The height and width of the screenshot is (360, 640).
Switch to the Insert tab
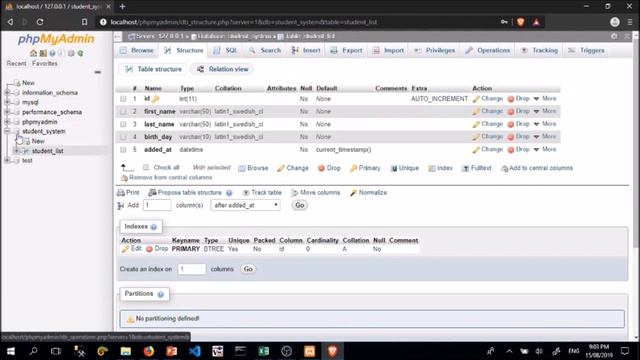(306, 50)
